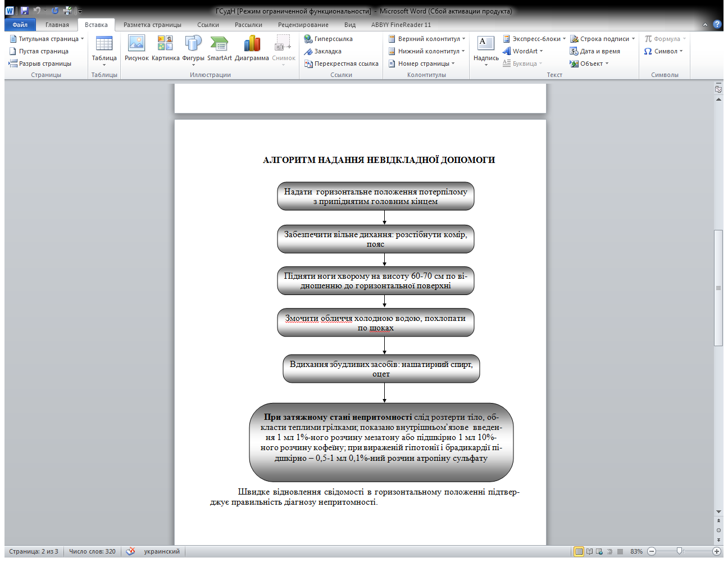Save document using quick access toolbar
Viewport: 728px width, 562px height.
pos(24,11)
